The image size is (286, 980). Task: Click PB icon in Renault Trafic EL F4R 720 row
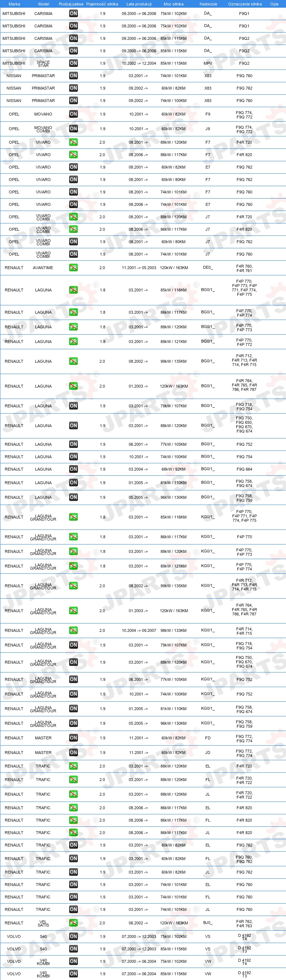pyautogui.click(x=74, y=766)
